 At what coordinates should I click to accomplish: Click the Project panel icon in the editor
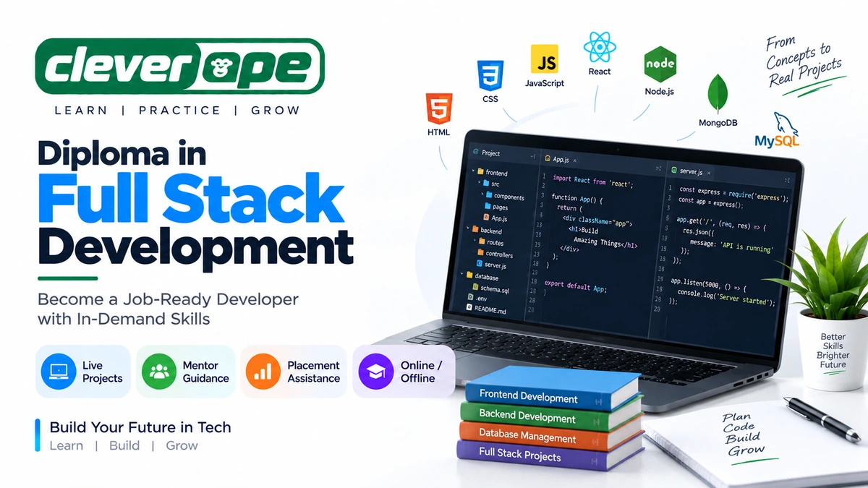(x=475, y=152)
